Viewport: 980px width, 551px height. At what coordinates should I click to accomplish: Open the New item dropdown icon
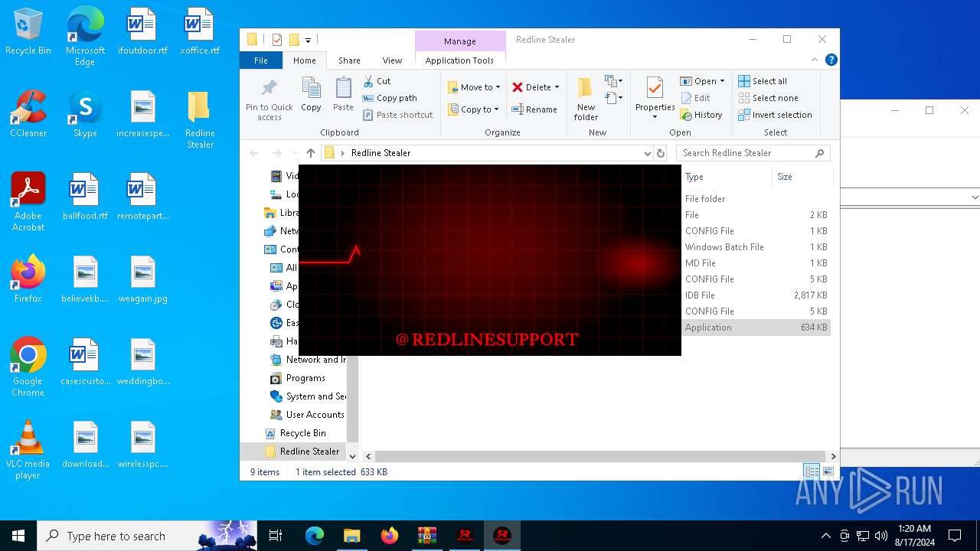click(613, 81)
